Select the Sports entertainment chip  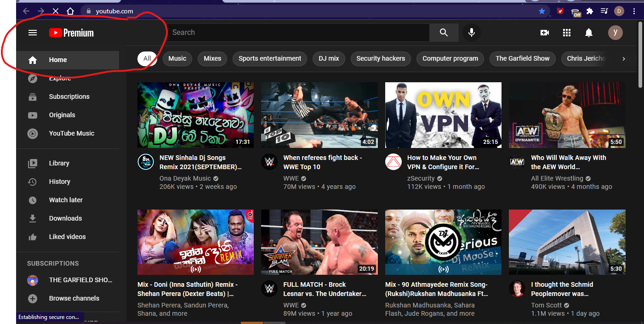[270, 58]
